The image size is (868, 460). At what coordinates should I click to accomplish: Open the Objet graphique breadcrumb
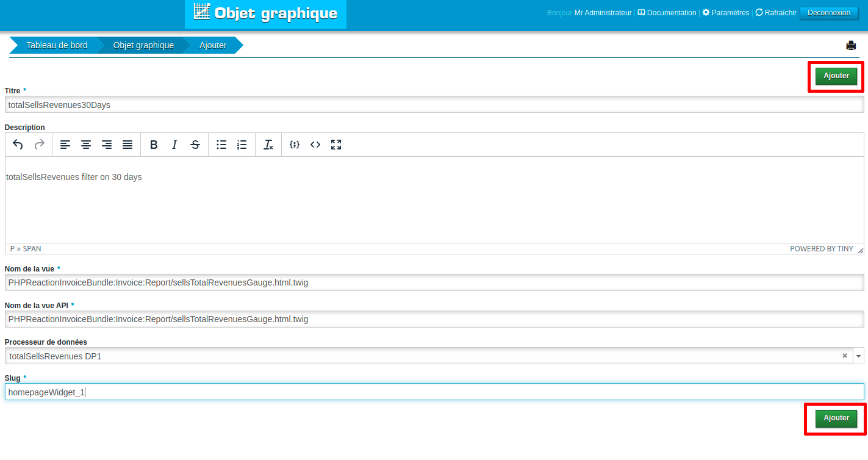pos(143,45)
